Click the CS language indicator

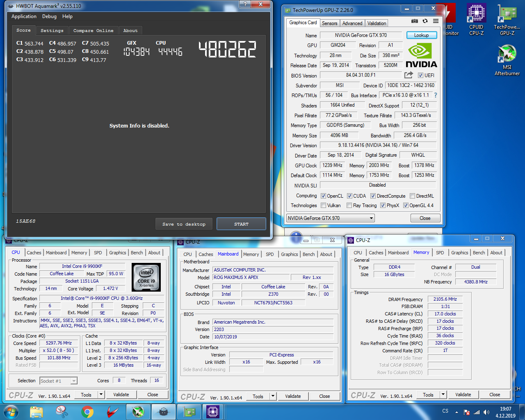pos(445,411)
